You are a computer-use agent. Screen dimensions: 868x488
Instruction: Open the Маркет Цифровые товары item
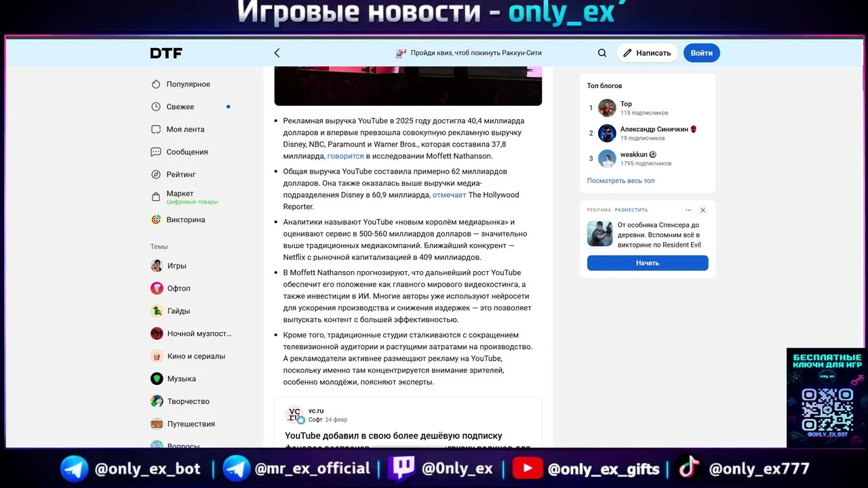point(193,197)
